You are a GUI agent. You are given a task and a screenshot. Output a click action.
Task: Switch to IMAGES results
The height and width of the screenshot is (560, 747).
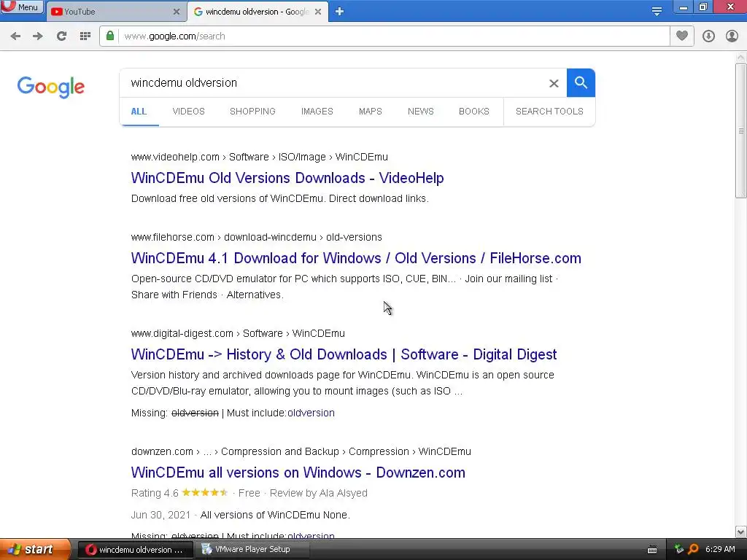(317, 112)
